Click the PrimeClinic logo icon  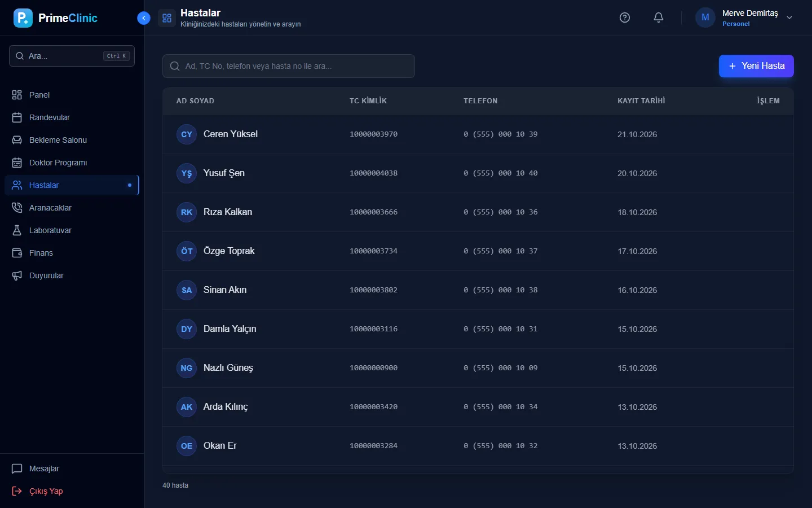tap(23, 18)
